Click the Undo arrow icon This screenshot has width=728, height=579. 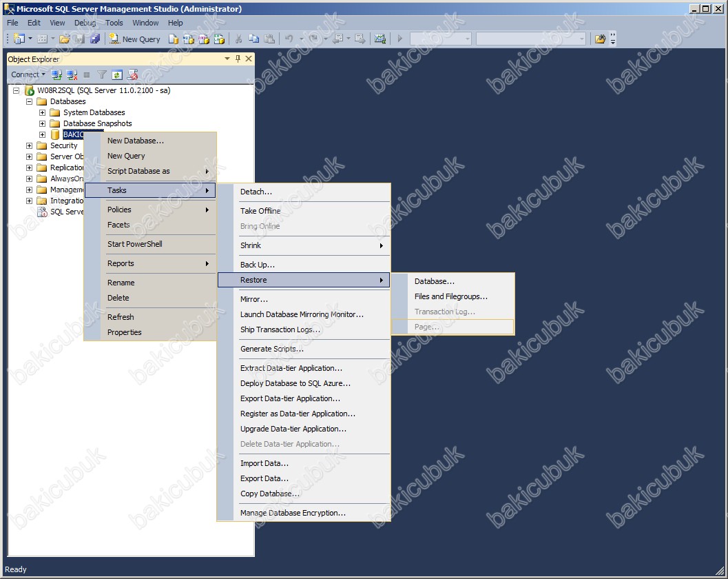click(289, 39)
